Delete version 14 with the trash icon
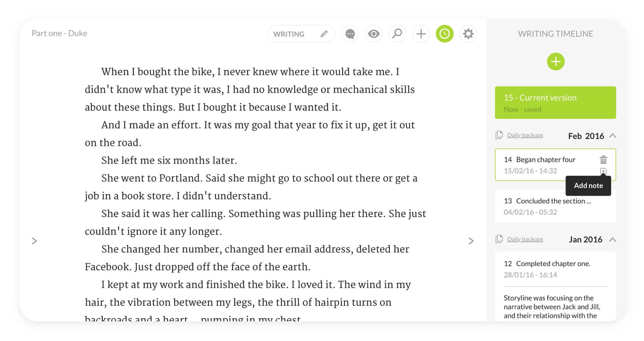Image resolution: width=644 pixels, height=341 pixels. (x=604, y=160)
